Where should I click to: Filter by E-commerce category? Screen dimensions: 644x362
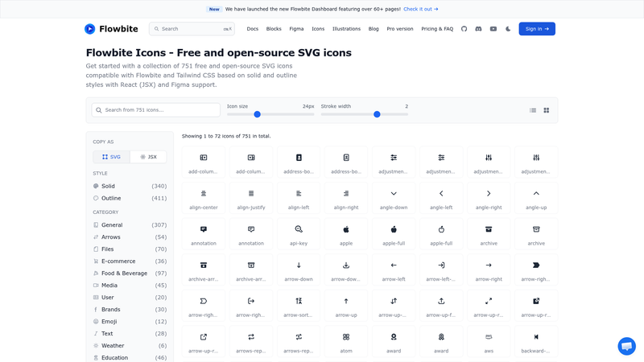pyautogui.click(x=130, y=261)
